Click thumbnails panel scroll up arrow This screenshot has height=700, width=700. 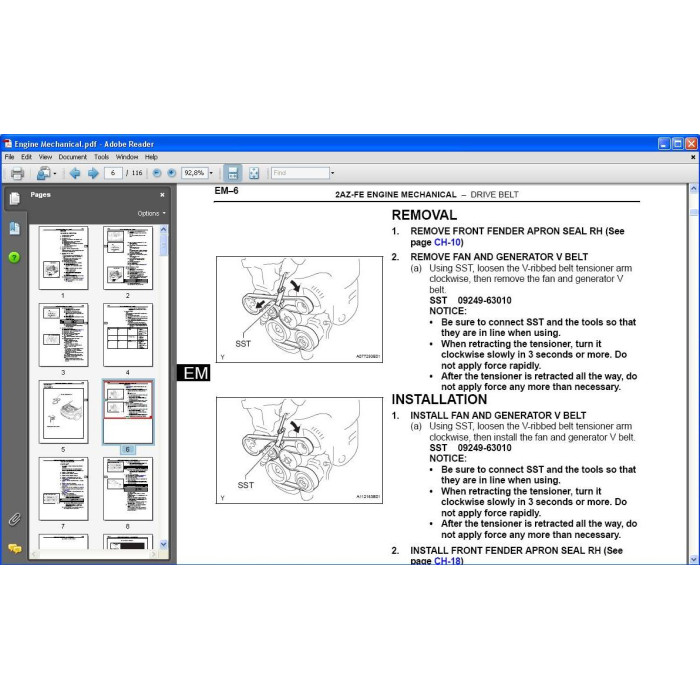coord(163,229)
